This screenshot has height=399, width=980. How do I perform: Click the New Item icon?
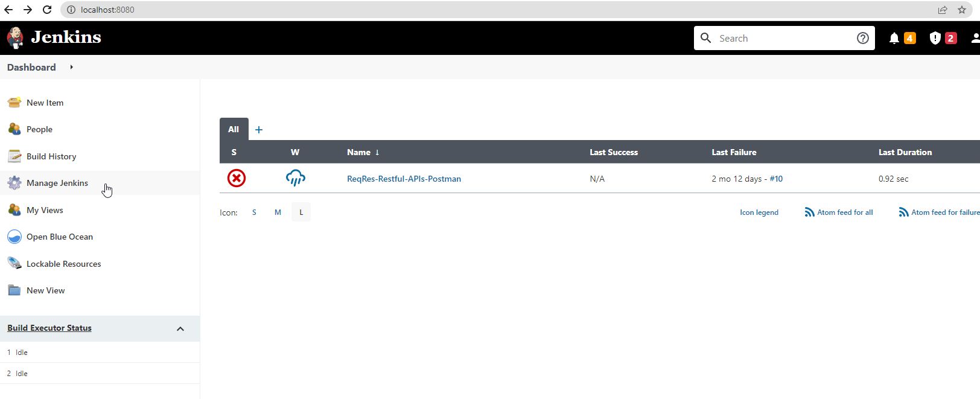point(14,103)
